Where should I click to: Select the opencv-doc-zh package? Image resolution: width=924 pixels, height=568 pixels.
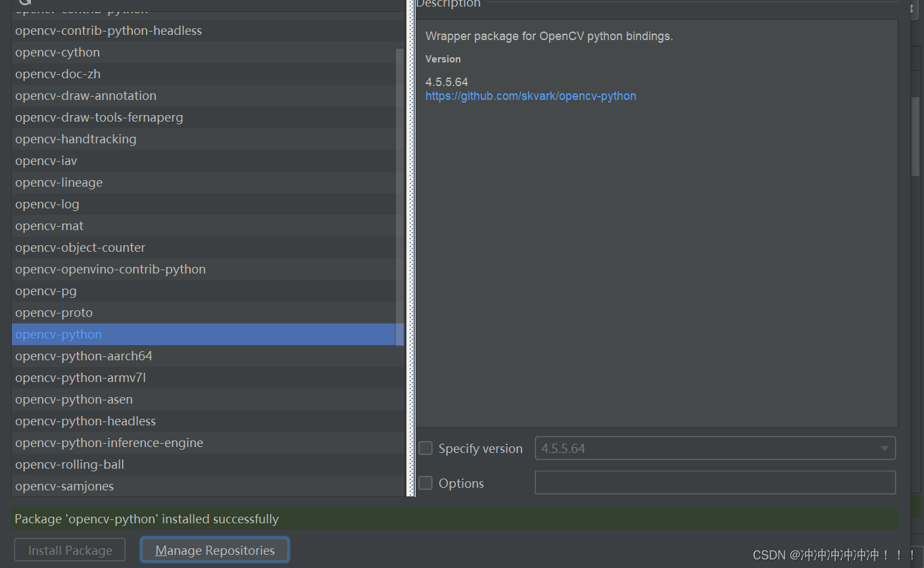click(x=208, y=74)
